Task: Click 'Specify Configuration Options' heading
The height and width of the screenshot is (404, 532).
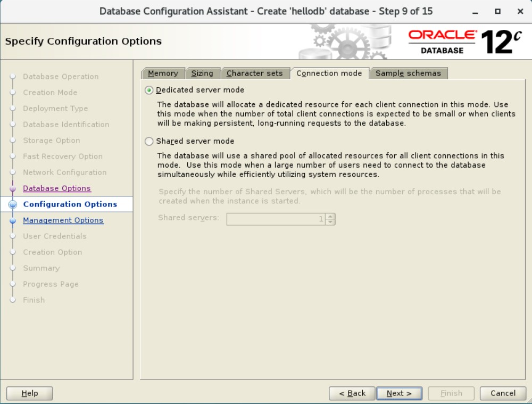Action: [x=84, y=42]
